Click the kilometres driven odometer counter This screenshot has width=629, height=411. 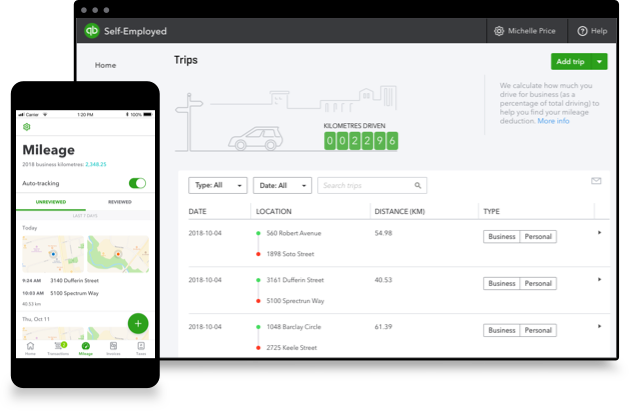pyautogui.click(x=361, y=141)
